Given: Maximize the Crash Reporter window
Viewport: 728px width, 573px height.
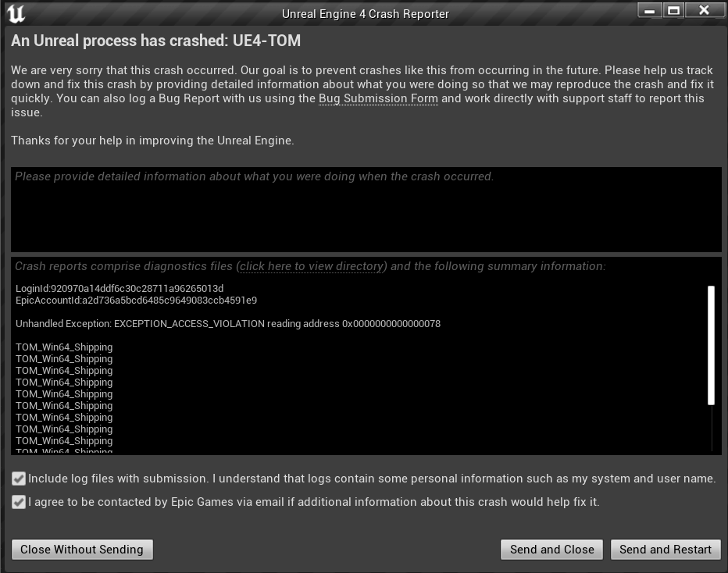Looking at the screenshot, I should click(673, 11).
